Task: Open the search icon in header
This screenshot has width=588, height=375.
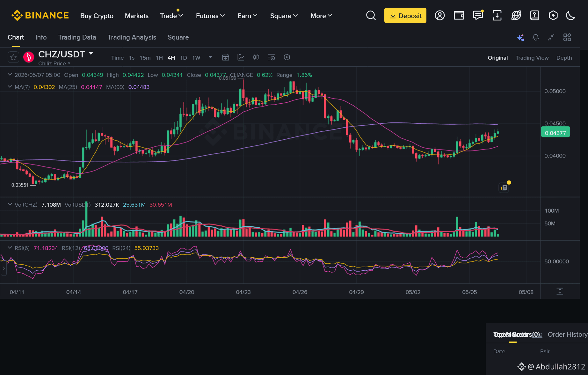Action: 371,15
